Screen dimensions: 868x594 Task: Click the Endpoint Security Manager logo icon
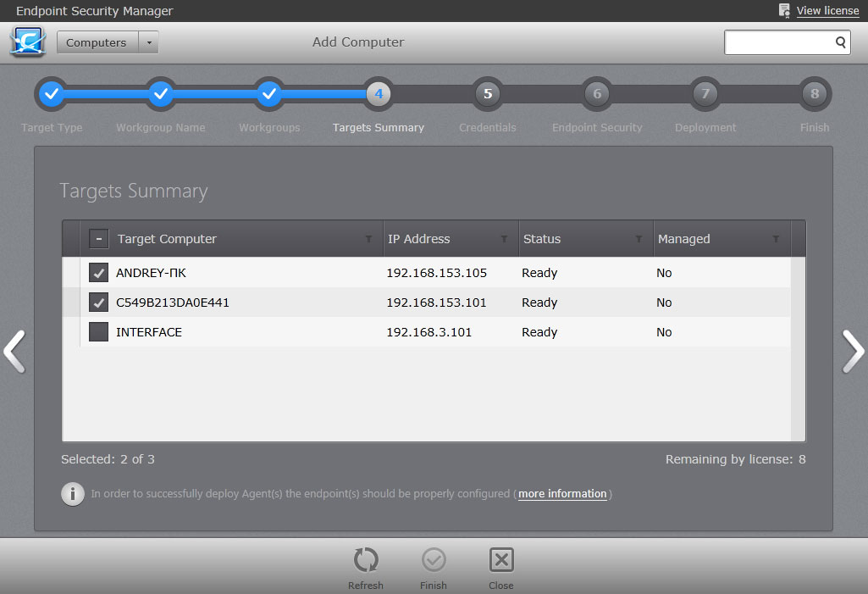click(x=28, y=42)
